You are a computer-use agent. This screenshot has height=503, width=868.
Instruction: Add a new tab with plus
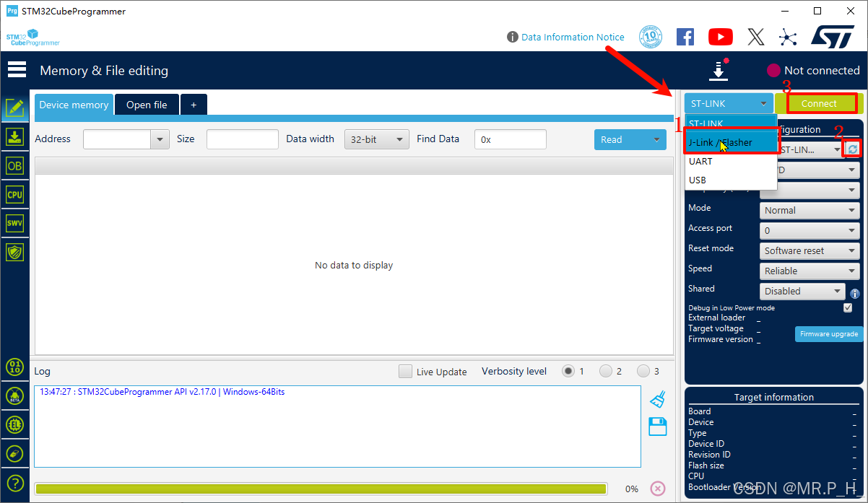(x=194, y=105)
